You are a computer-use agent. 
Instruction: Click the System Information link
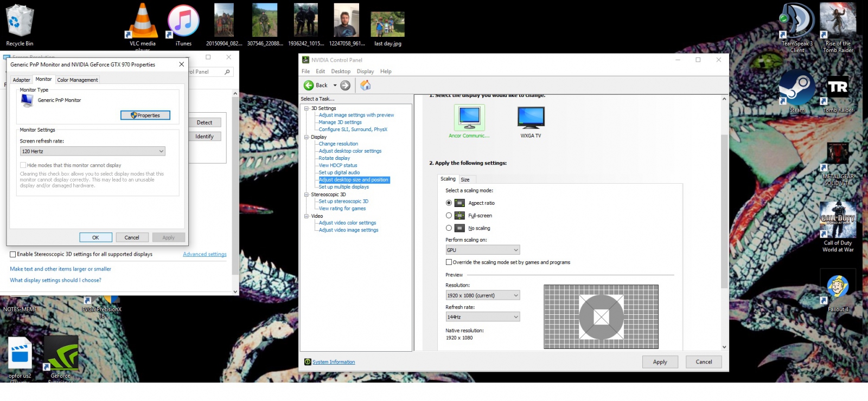(334, 362)
